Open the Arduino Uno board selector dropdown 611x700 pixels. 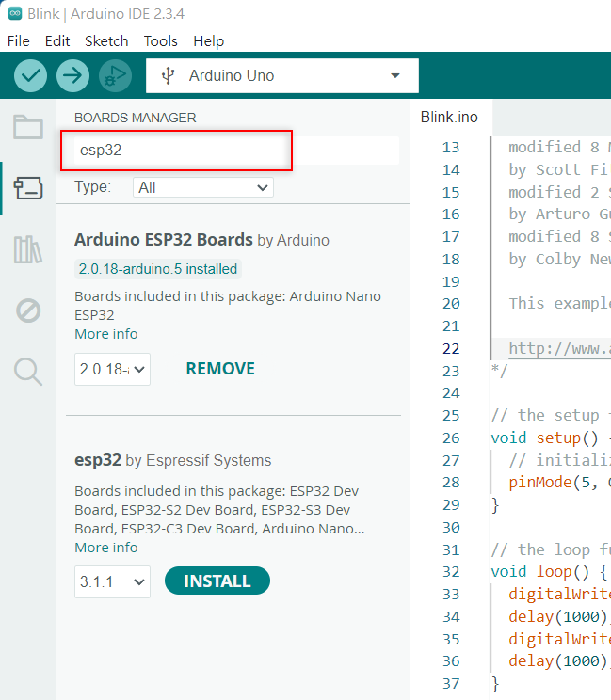point(282,75)
